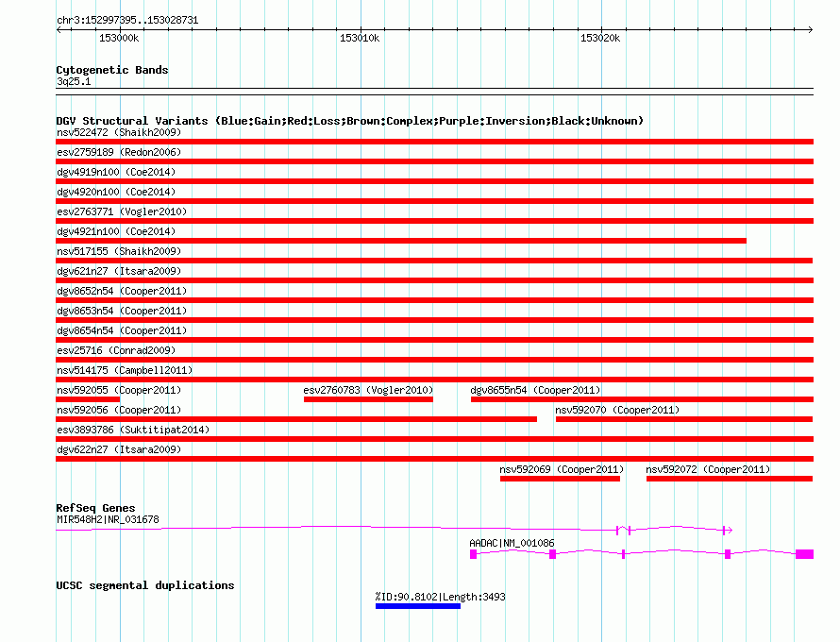Click the red bar under nsv592072
This screenshot has height=642, width=840.
(x=730, y=479)
